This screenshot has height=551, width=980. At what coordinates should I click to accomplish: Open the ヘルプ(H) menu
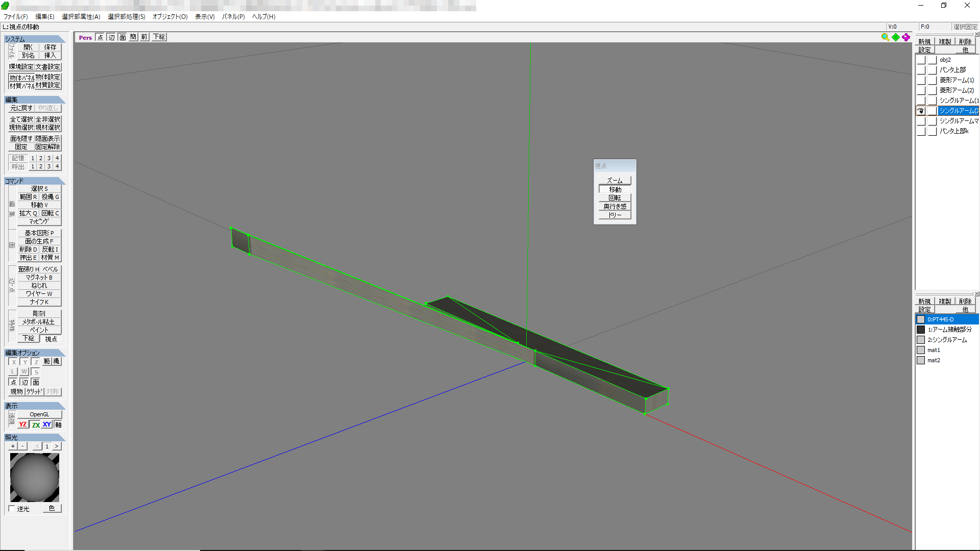pyautogui.click(x=264, y=17)
